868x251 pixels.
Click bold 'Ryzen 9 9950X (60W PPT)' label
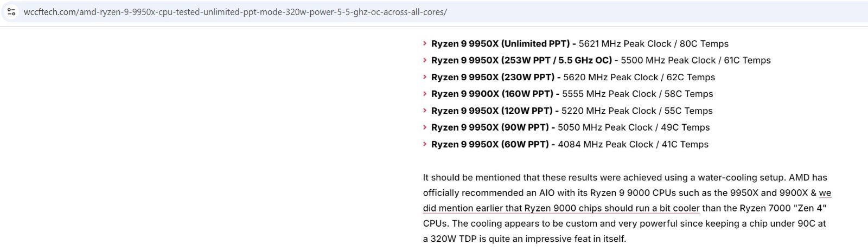[490, 144]
